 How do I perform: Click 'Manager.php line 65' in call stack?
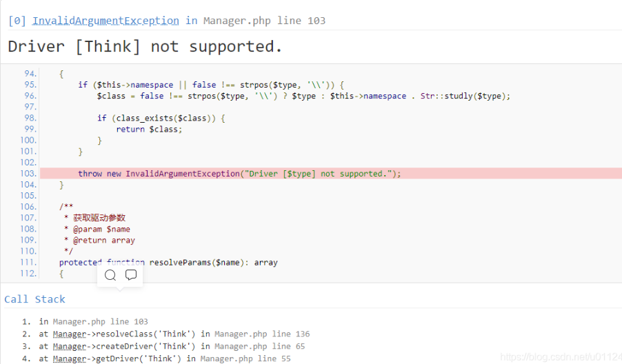pos(259,346)
